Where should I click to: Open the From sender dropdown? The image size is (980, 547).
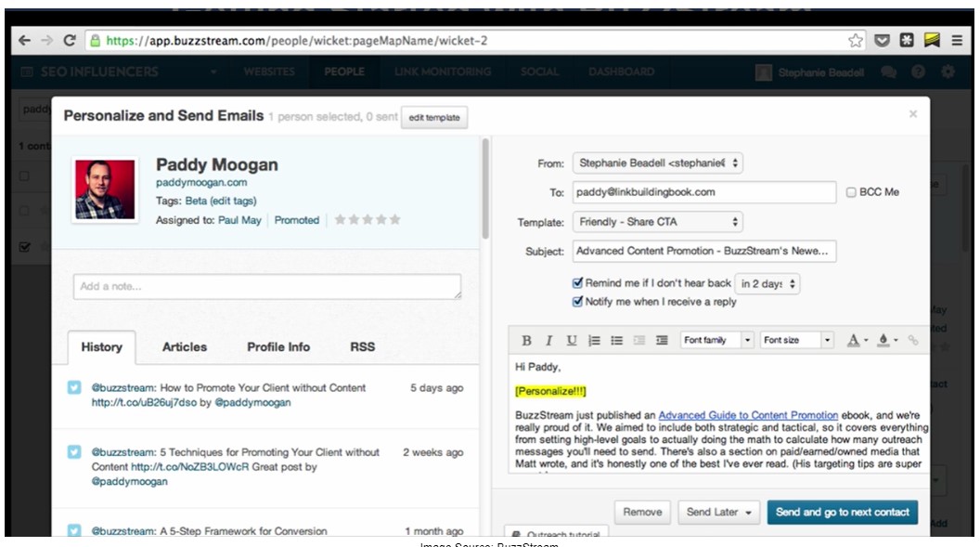657,163
